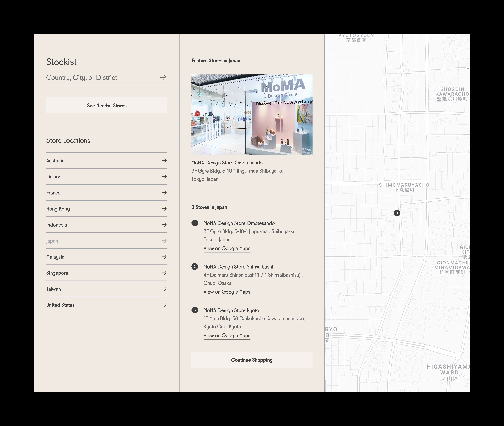
Task: Click the arrow icon next to France
Action: pos(164,193)
